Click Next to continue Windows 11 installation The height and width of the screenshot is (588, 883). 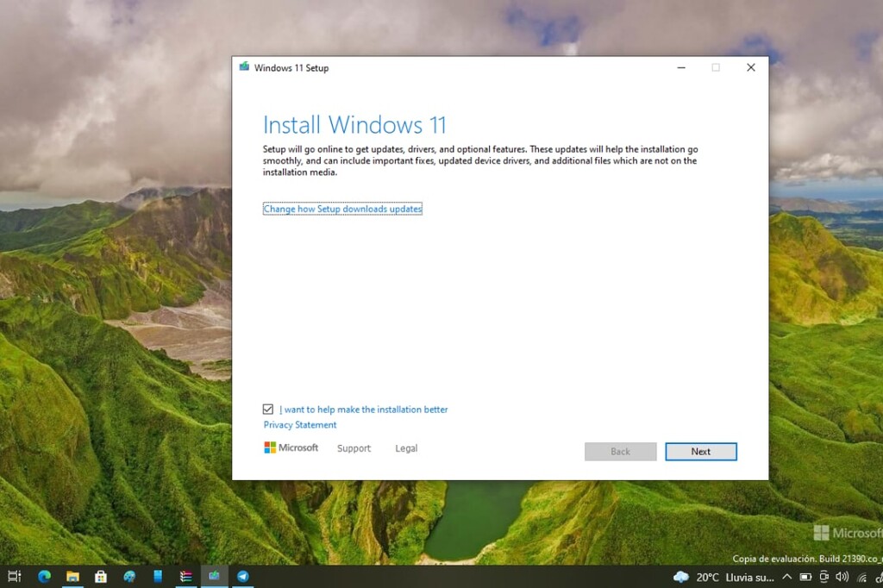[701, 451]
